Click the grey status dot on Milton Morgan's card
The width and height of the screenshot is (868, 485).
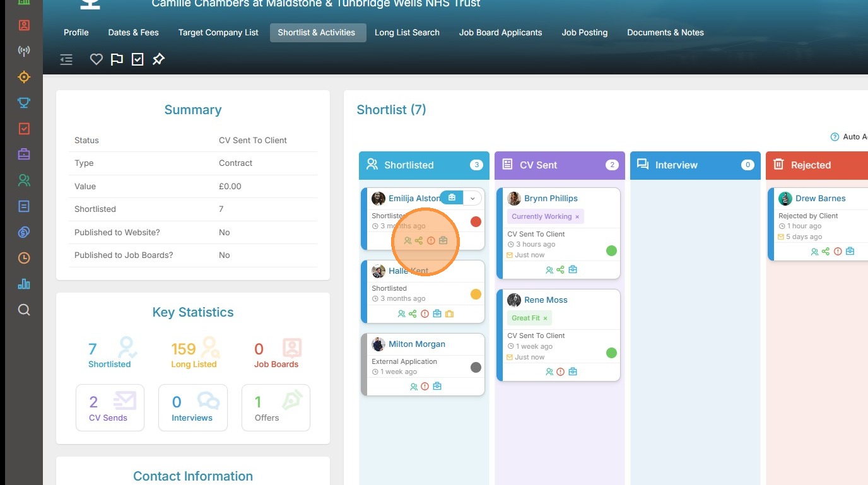476,368
